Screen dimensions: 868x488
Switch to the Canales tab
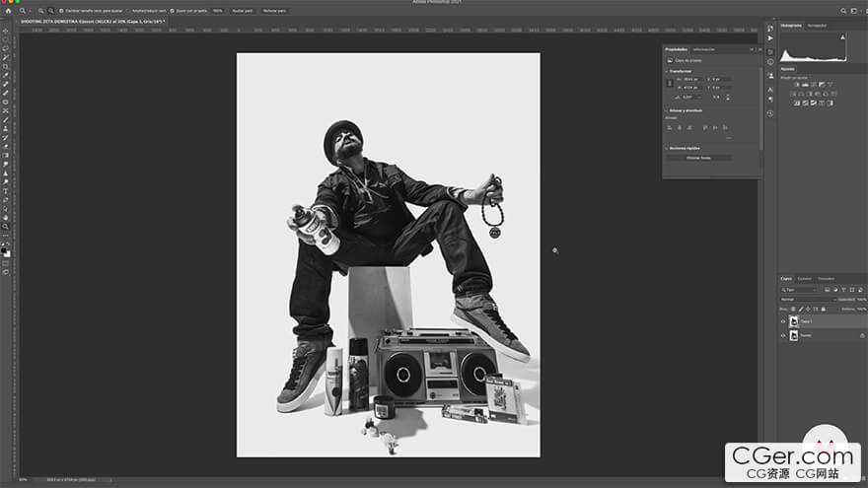tap(805, 278)
